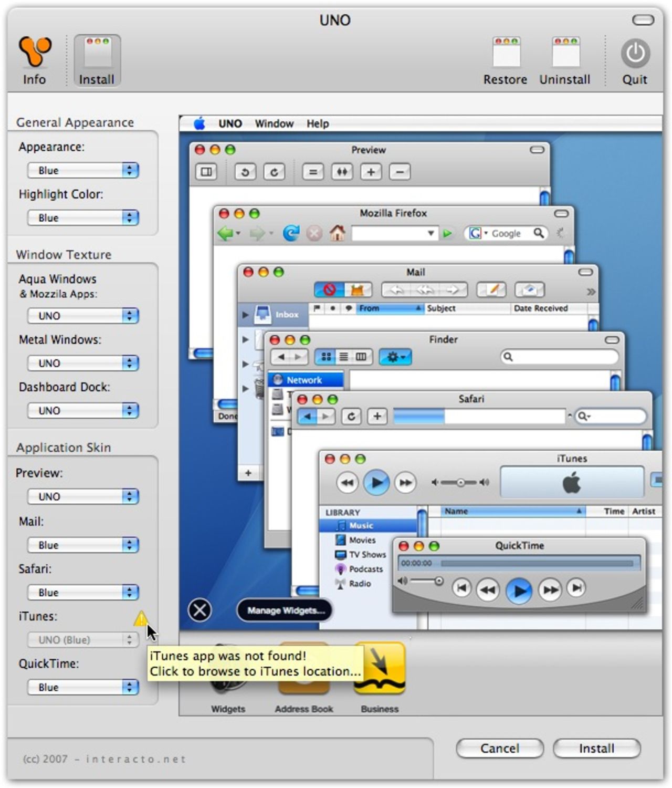Click the QuickTime play button

click(x=519, y=590)
